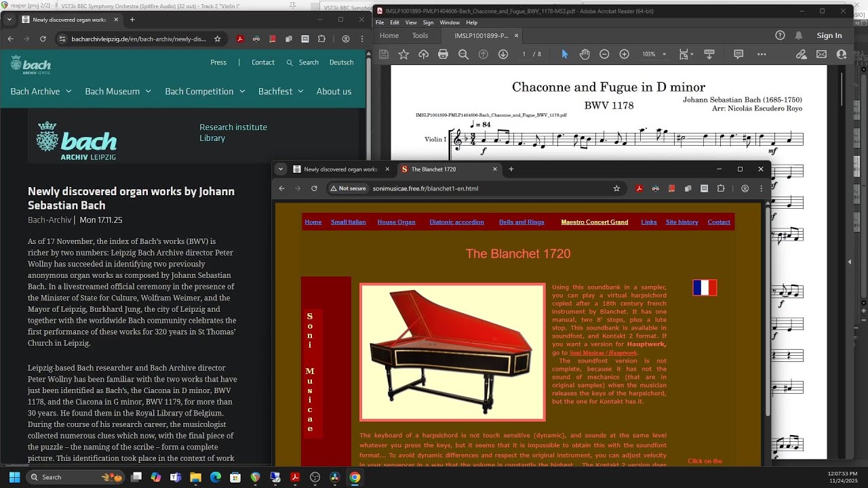
Task: Open Find text magnifier in Acrobat
Action: 463,54
